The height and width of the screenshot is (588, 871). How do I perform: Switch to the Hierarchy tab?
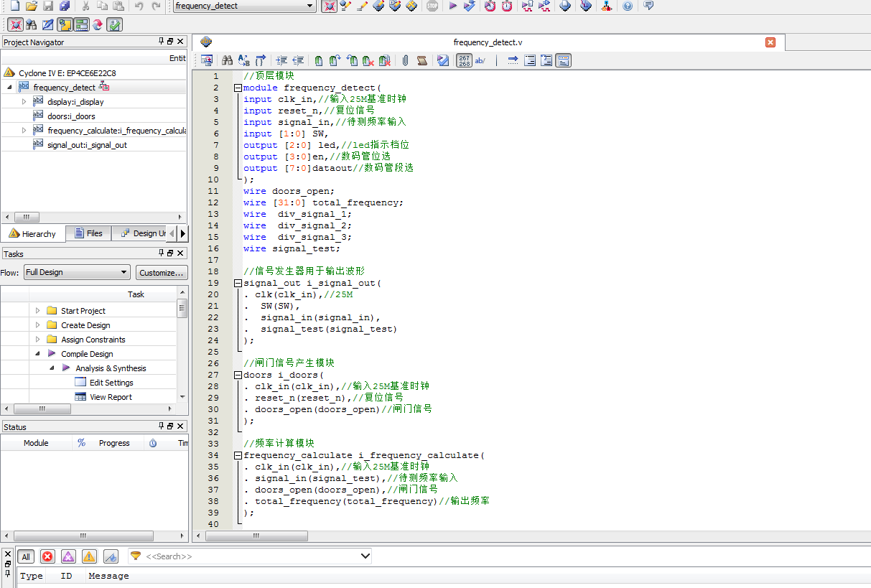32,233
